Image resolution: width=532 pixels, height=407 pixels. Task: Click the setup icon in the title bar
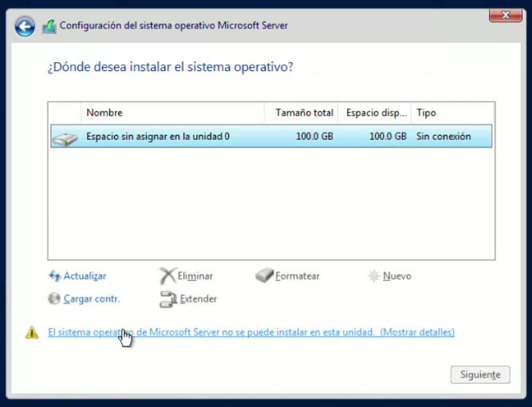(49, 26)
